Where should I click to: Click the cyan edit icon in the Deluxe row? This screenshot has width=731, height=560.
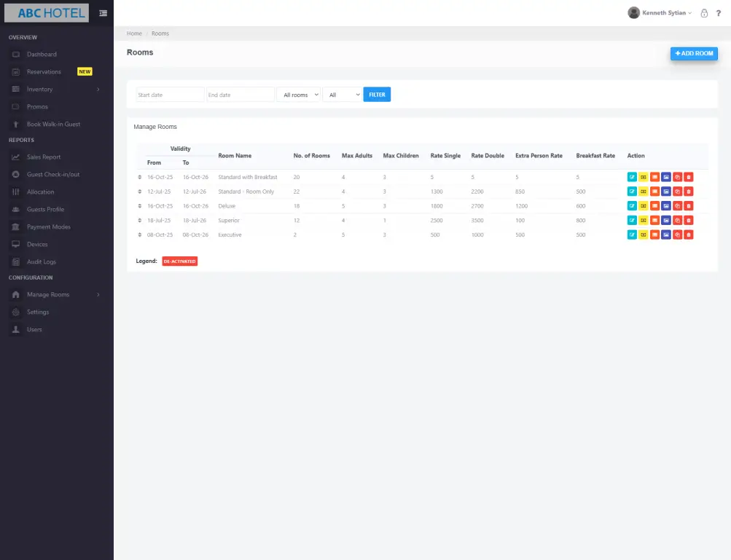(x=632, y=206)
